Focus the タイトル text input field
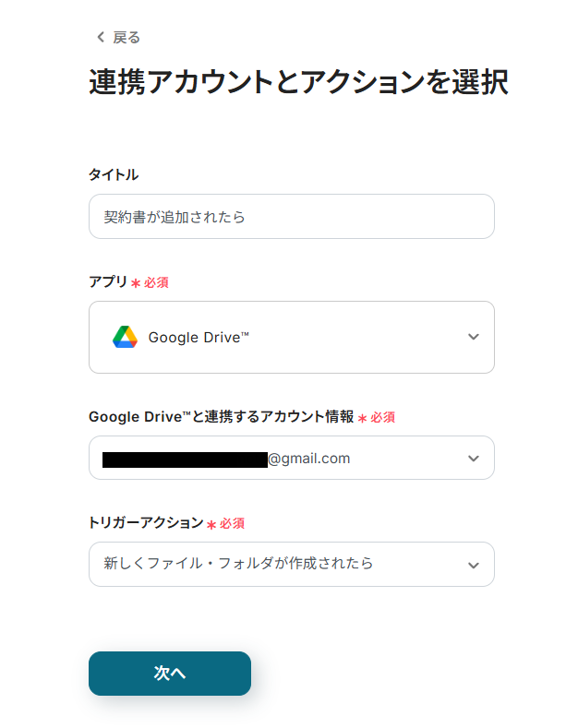Image resolution: width=578 pixels, height=728 pixels. (291, 217)
